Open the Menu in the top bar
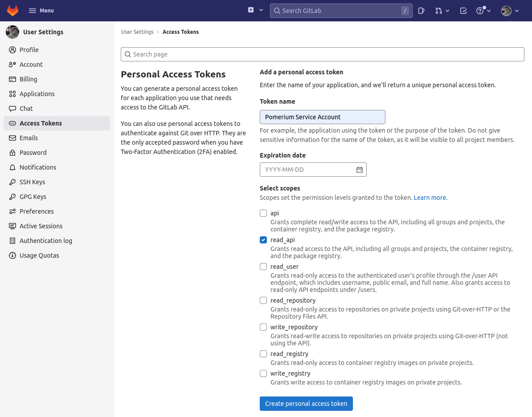Viewport: 532px width, 417px height. coord(41,10)
